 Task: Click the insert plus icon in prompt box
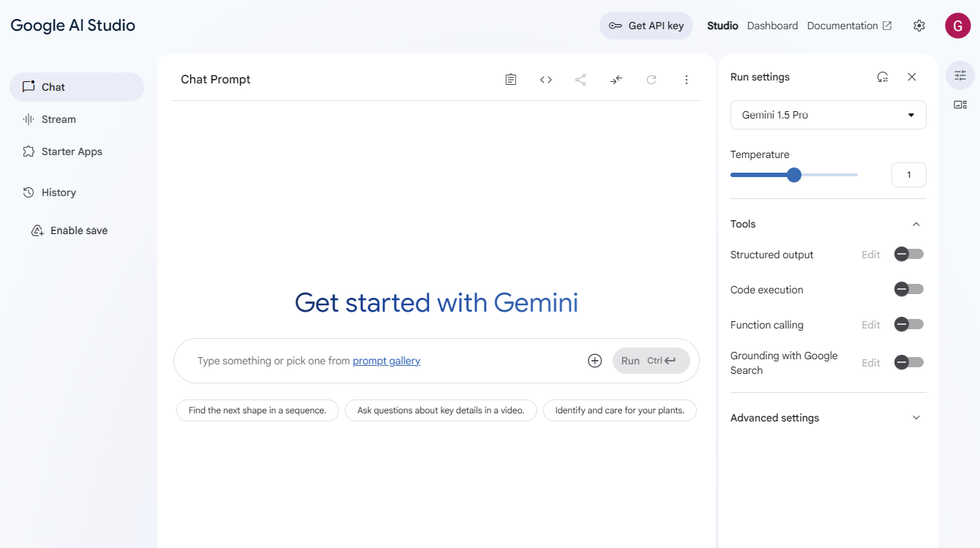coord(595,361)
